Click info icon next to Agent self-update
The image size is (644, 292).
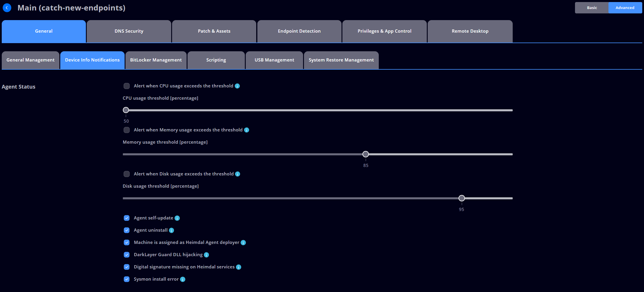coord(177,218)
